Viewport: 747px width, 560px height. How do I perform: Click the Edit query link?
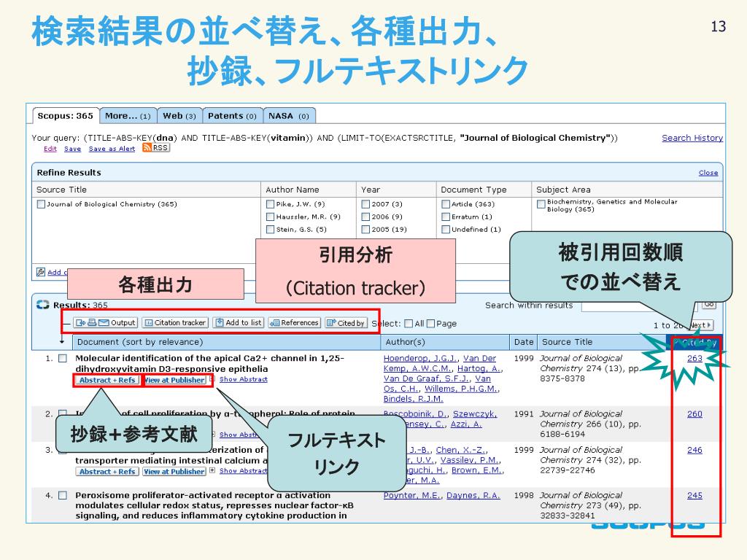point(50,149)
